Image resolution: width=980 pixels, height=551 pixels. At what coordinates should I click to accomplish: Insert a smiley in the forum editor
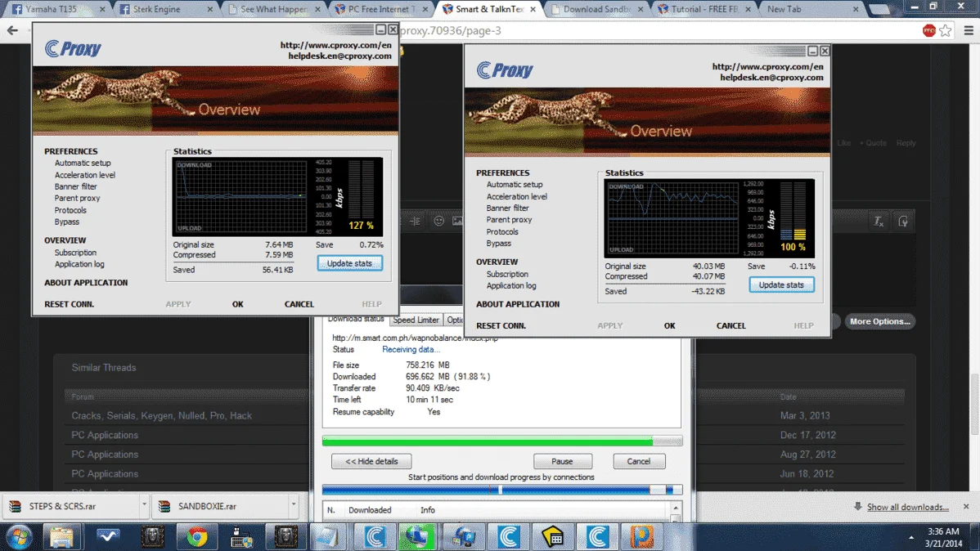438,222
